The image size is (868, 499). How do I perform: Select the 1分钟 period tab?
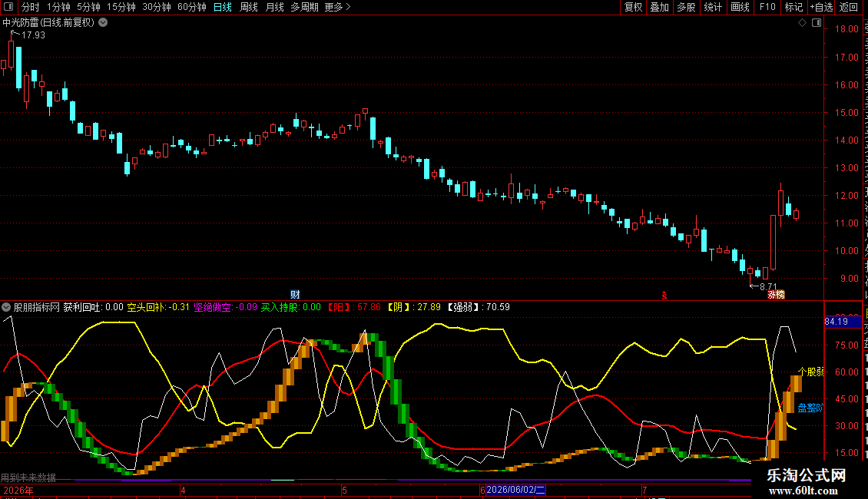[58, 7]
